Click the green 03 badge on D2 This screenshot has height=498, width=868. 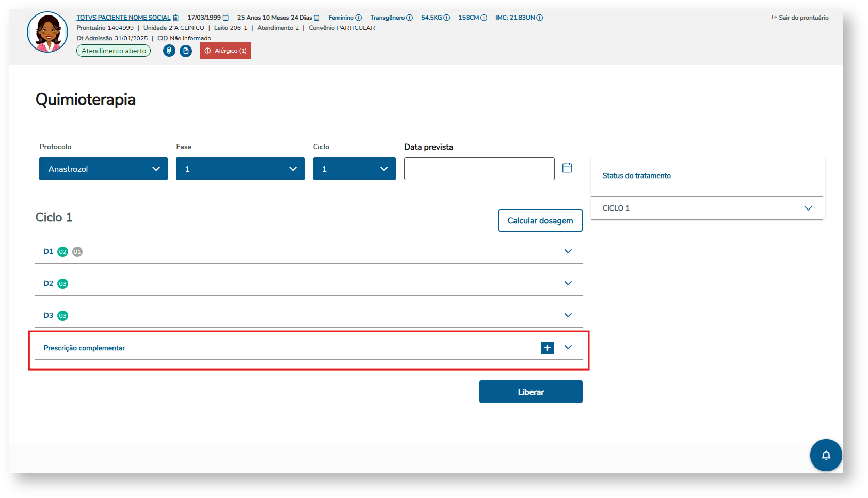[x=63, y=284]
